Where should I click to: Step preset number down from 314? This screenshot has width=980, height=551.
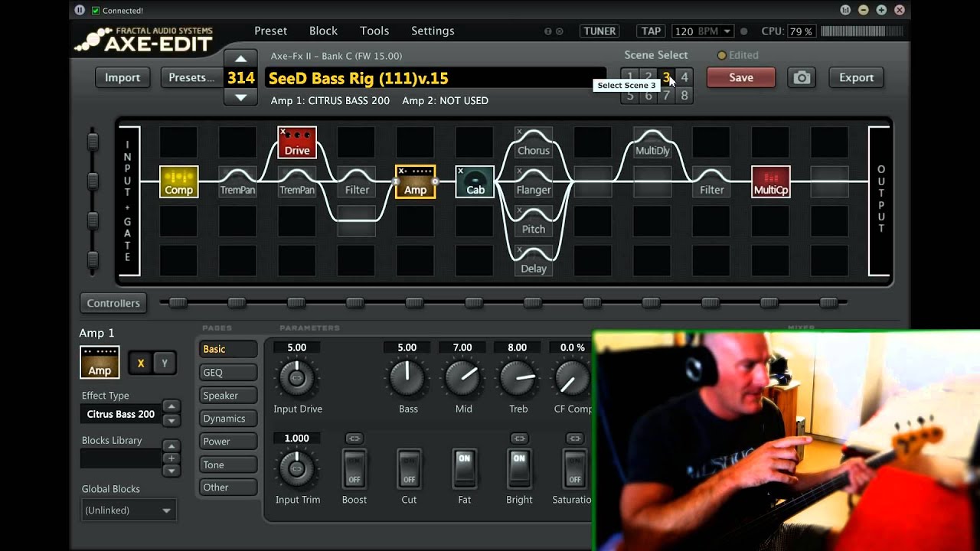[240, 97]
